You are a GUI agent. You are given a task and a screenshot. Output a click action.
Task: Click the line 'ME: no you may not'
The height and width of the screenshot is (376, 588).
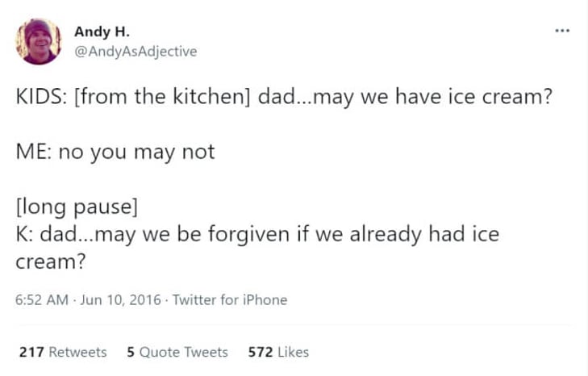(115, 152)
